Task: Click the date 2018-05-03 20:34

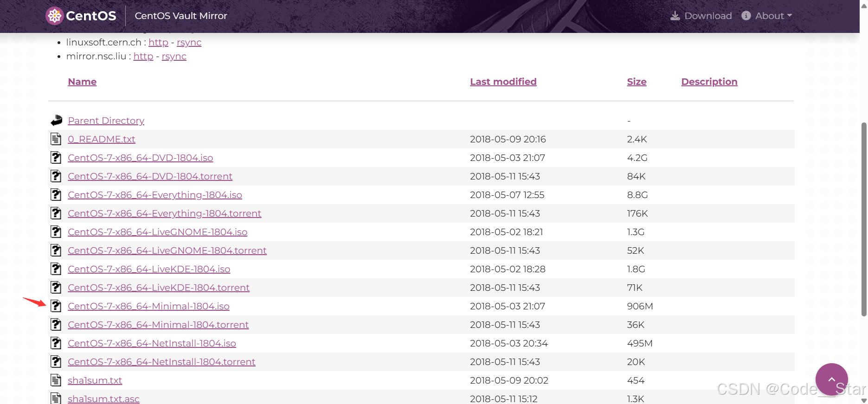Action: pyautogui.click(x=509, y=343)
